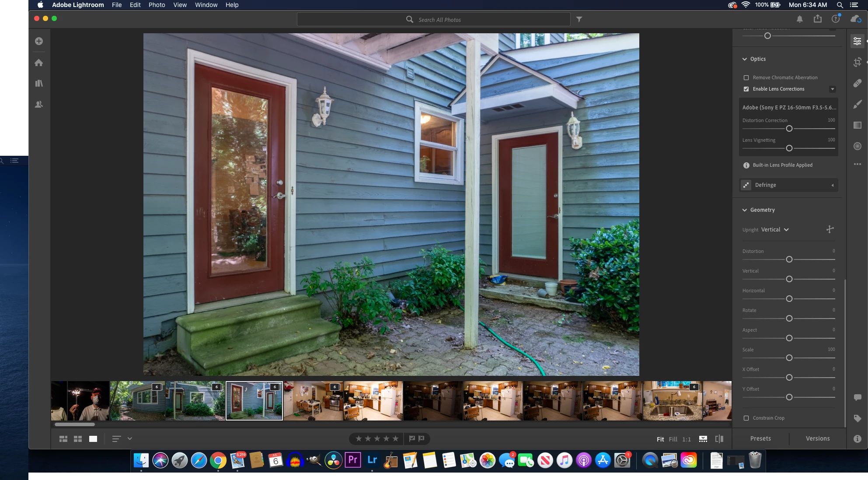The width and height of the screenshot is (868, 480).
Task: Open the Photo menu
Action: [157, 5]
